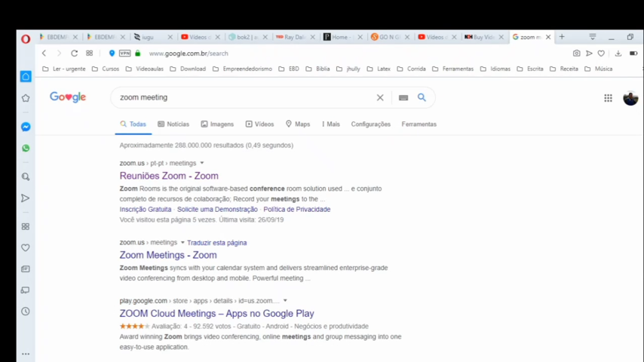Take a snapshot using the camera icon
Screen dimensions: 644x362
[577, 54]
